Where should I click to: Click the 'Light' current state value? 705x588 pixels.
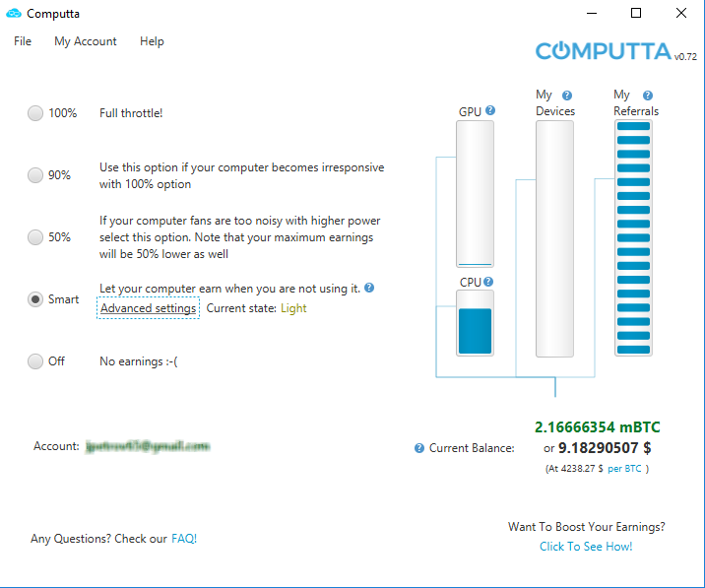[293, 308]
